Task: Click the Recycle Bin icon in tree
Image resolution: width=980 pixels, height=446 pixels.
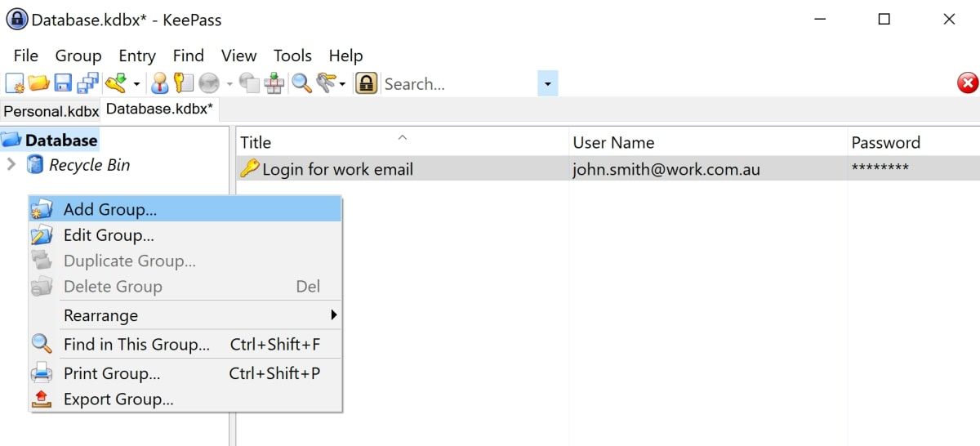Action: point(35,165)
